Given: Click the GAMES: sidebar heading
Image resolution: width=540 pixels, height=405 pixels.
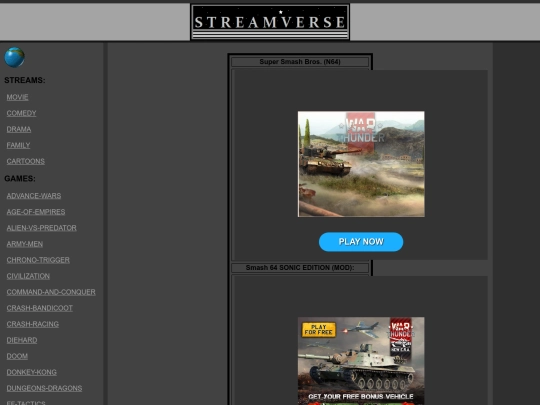Looking at the screenshot, I should coord(20,178).
